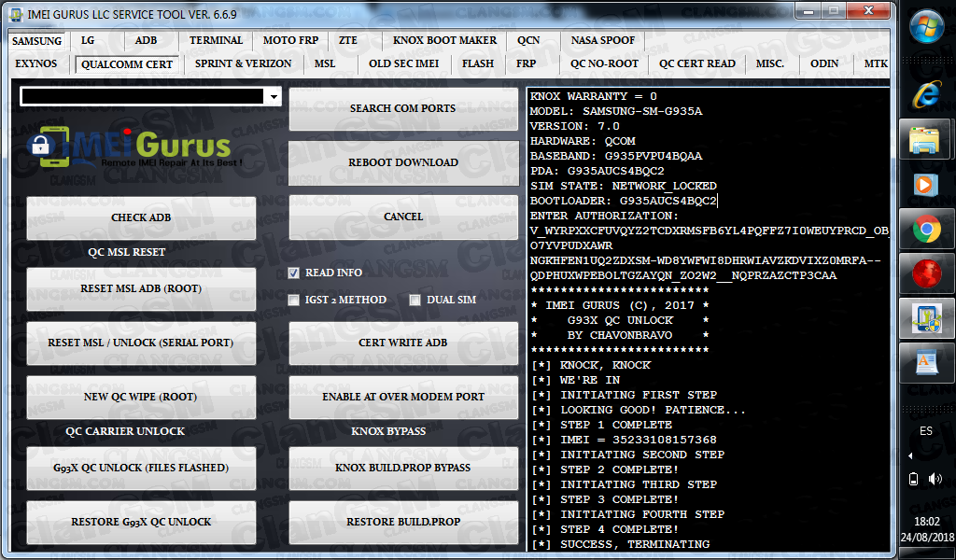Run the CHECK ADB button
956x560 pixels.
coord(141,217)
